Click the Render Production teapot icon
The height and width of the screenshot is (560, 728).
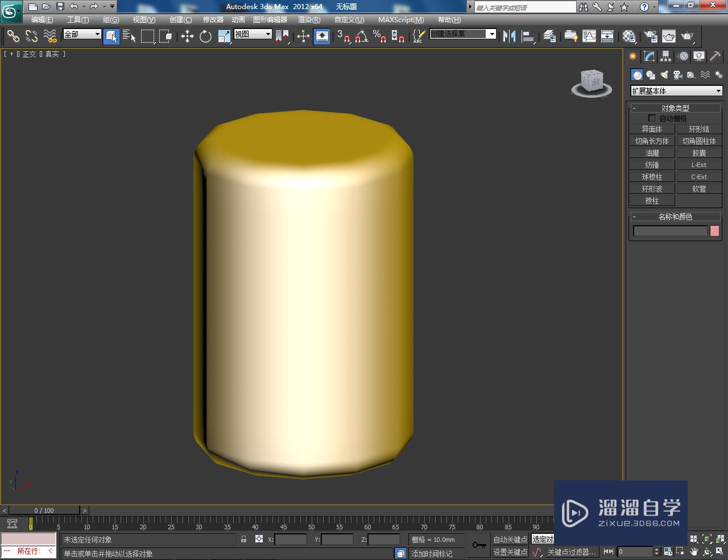pos(688,36)
